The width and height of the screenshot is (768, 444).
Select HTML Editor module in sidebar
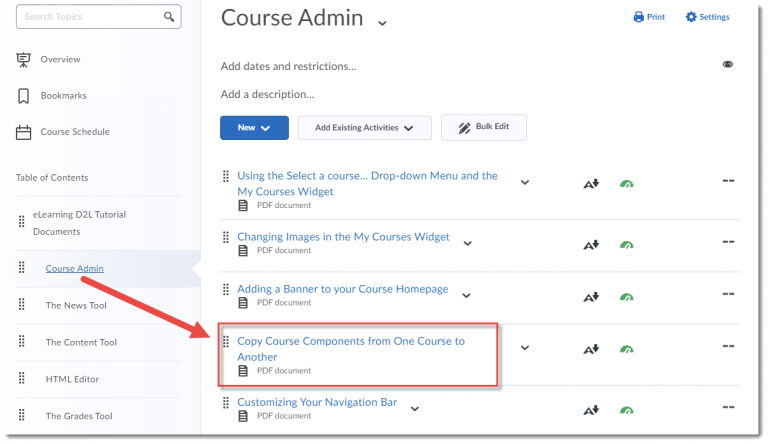[72, 379]
